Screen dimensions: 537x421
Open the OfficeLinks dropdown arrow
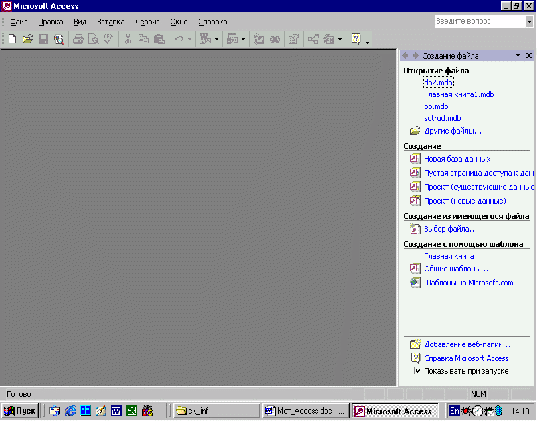(x=216, y=39)
